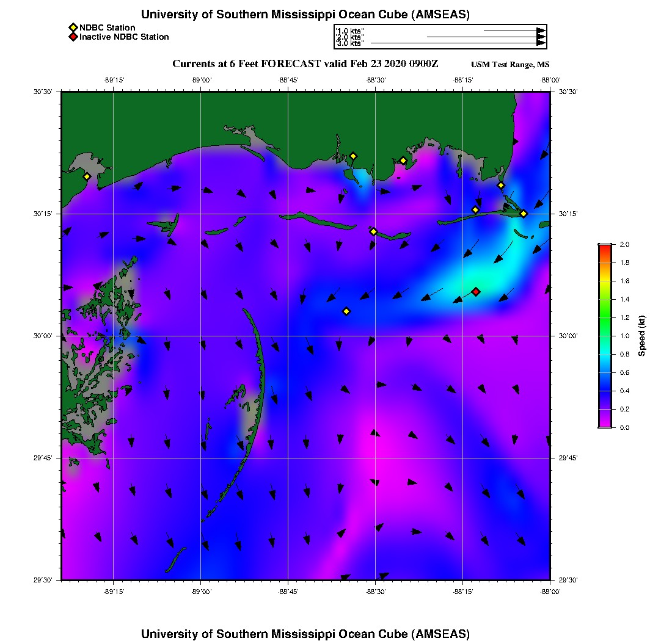This screenshot has width=672, height=641.
Task: Click the bottom Ocean Cube (AMSEAS) footer title
Action: (x=305, y=634)
